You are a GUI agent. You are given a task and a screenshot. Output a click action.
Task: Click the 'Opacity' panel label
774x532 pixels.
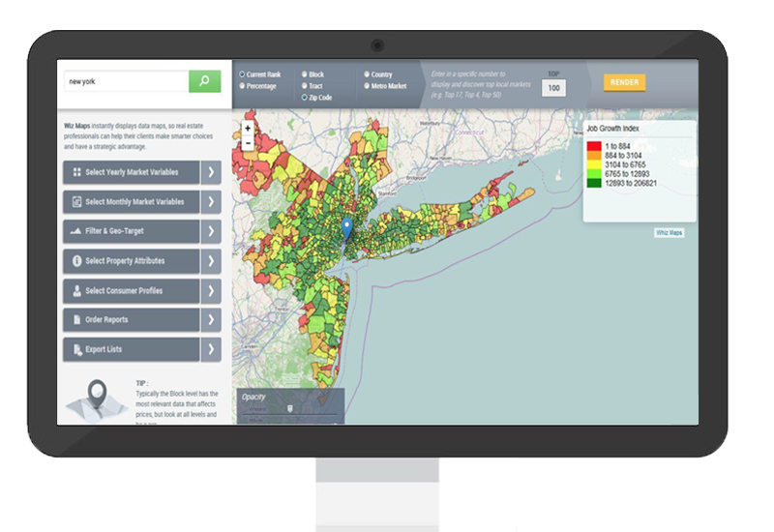pos(253,397)
